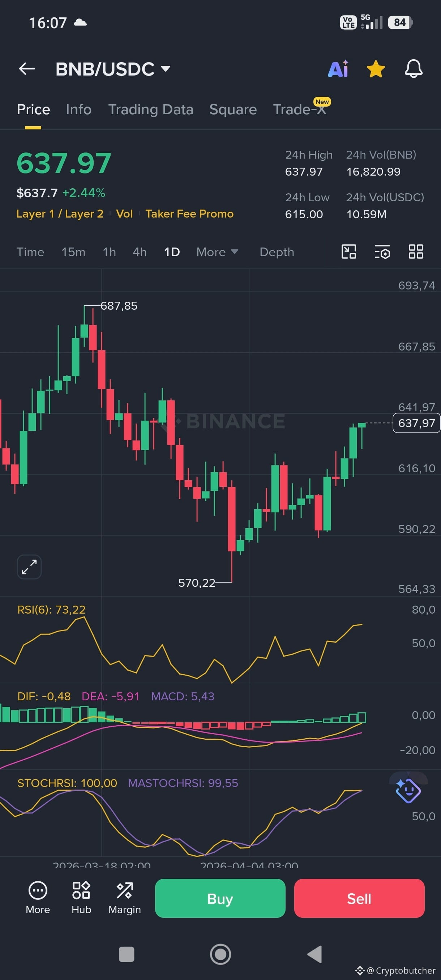Screen dimensions: 441x980
Task: Select the Time chart interval
Action: coord(30,252)
